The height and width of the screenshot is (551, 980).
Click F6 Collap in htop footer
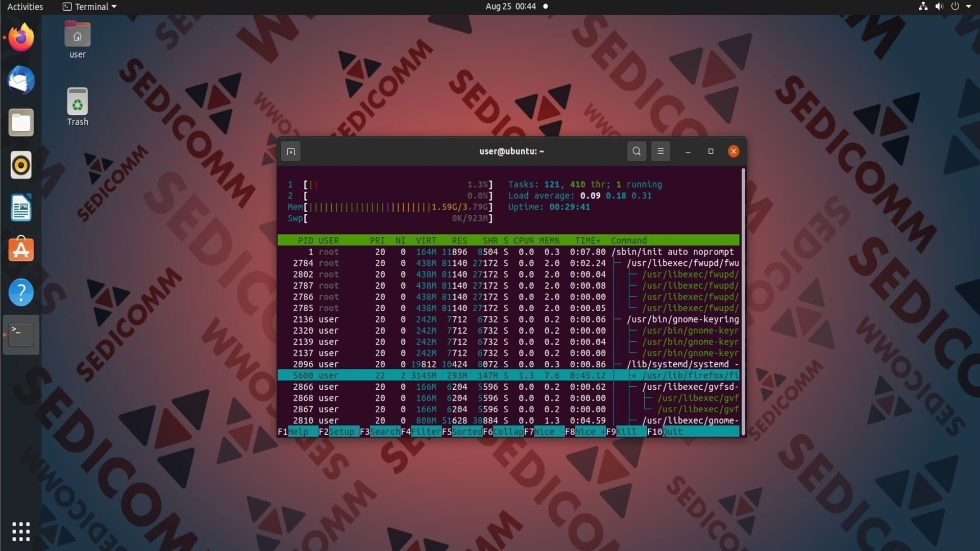tap(503, 432)
